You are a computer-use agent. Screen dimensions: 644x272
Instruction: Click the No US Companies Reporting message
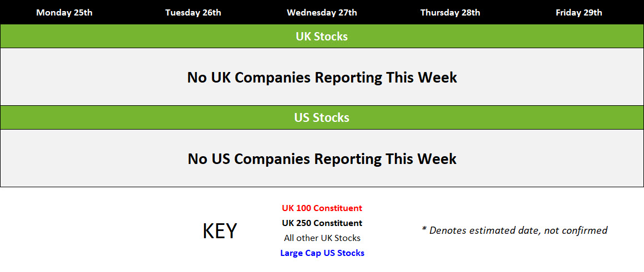[322, 159]
